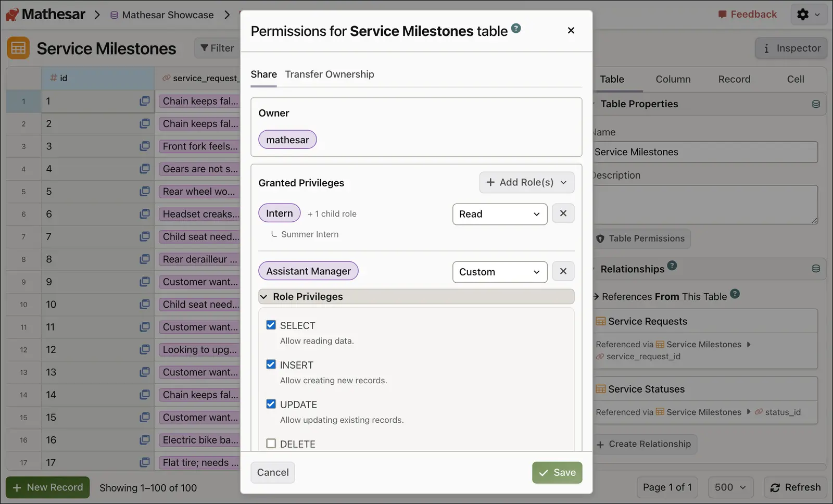The width and height of the screenshot is (833, 504).
Task: Click the Create Relationship button
Action: tap(645, 444)
